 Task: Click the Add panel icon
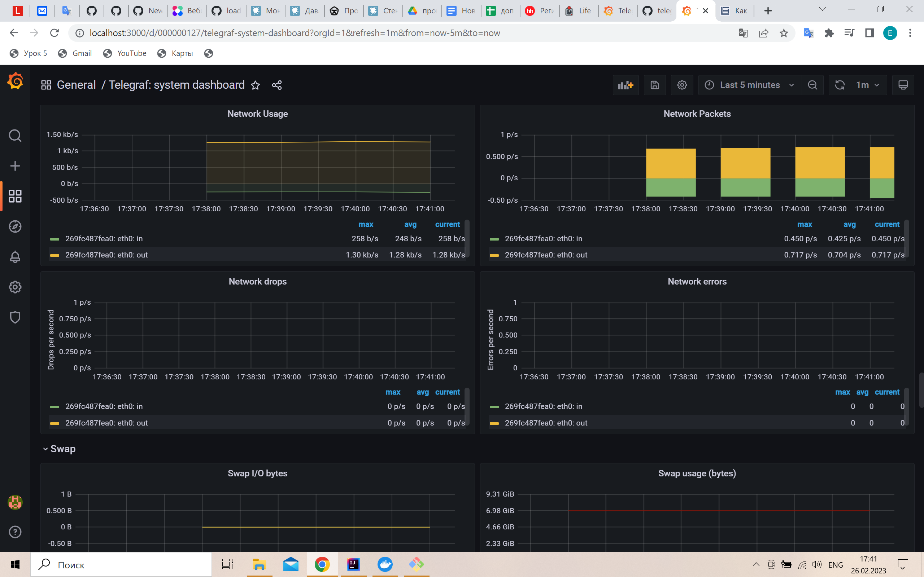click(x=626, y=85)
